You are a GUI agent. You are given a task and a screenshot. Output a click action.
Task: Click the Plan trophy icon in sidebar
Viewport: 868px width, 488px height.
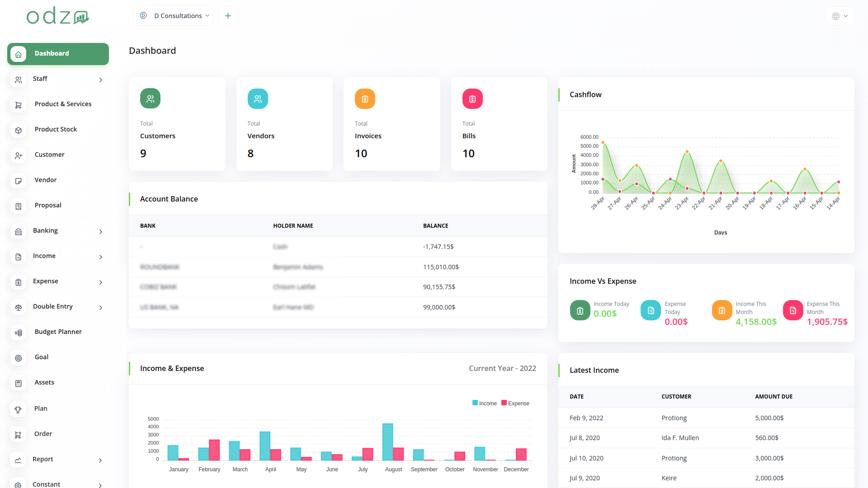point(18,409)
